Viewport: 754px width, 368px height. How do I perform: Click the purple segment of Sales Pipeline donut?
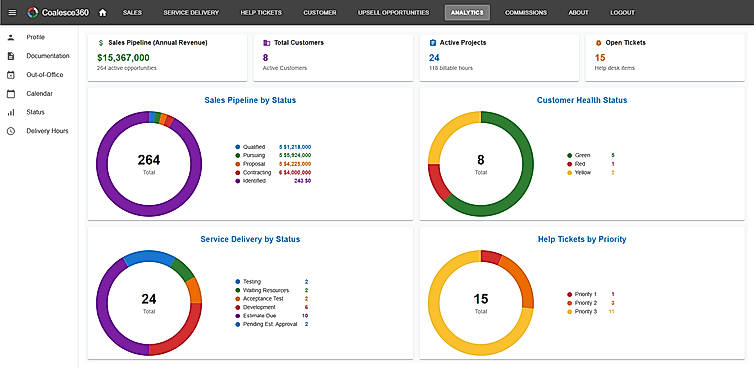(149, 211)
